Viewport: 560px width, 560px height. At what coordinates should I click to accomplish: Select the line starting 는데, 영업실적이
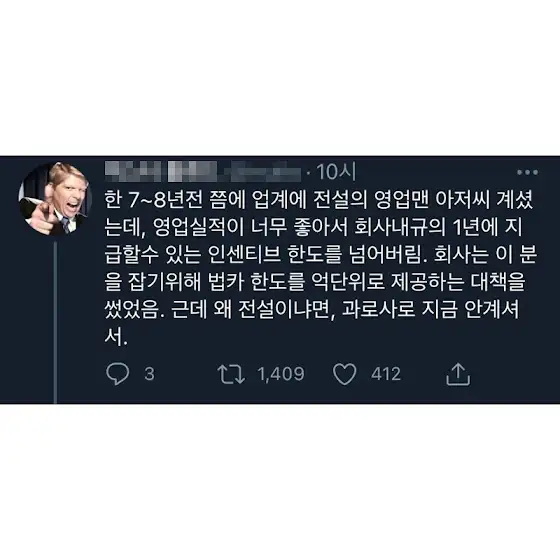[x=314, y=227]
